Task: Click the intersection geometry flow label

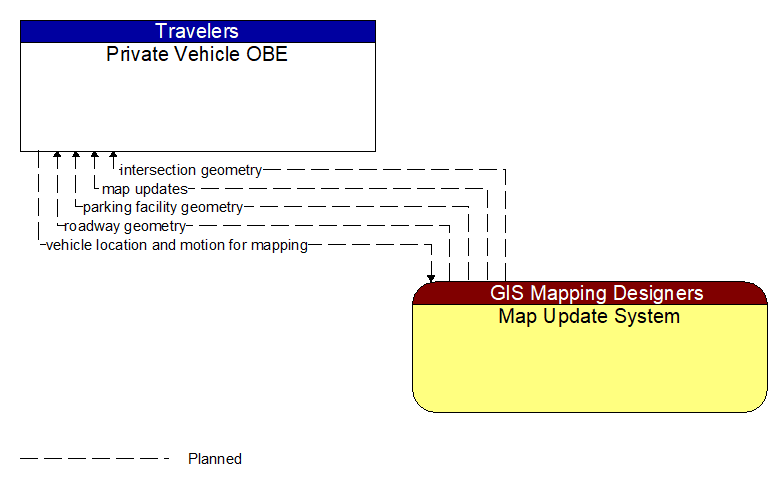Action: [x=190, y=170]
